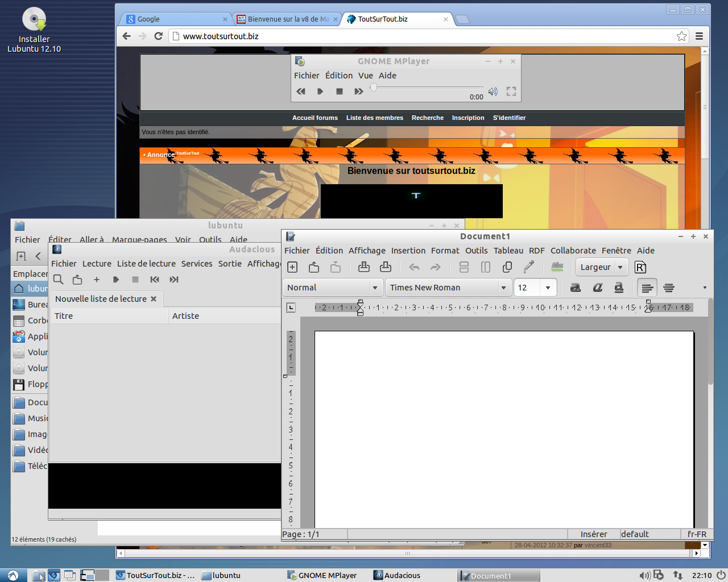Open Liste de lecture menu in Audacious
The image size is (728, 582).
pyautogui.click(x=146, y=264)
